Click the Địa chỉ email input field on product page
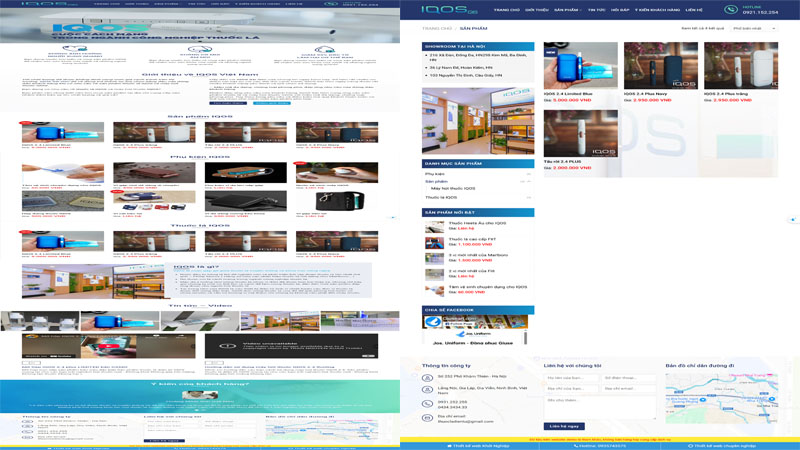The image size is (800, 450). [629, 389]
